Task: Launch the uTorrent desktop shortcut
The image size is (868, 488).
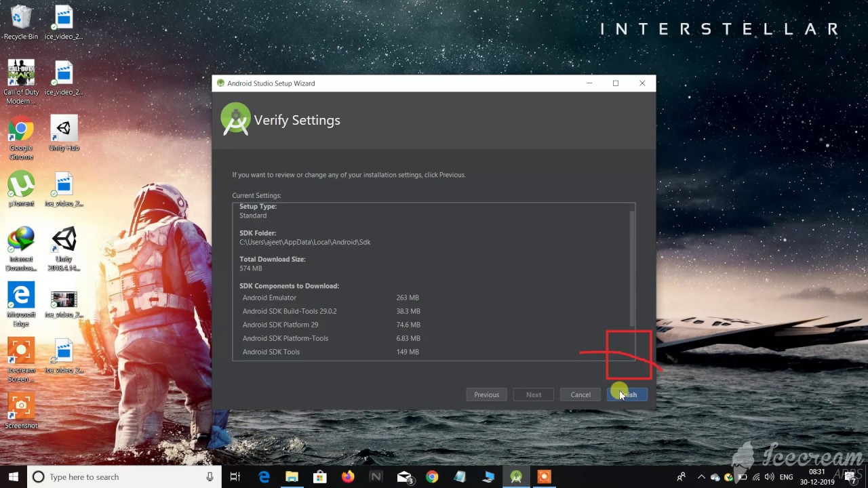Action: tap(21, 188)
